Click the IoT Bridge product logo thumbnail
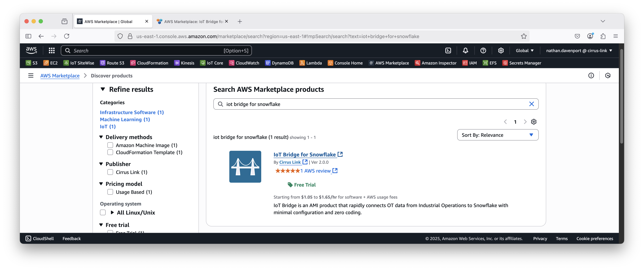Viewport: 644px width, 270px height. coord(245,167)
